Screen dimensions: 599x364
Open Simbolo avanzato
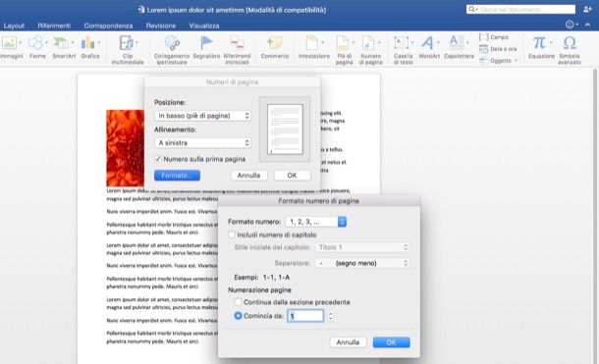[570, 43]
